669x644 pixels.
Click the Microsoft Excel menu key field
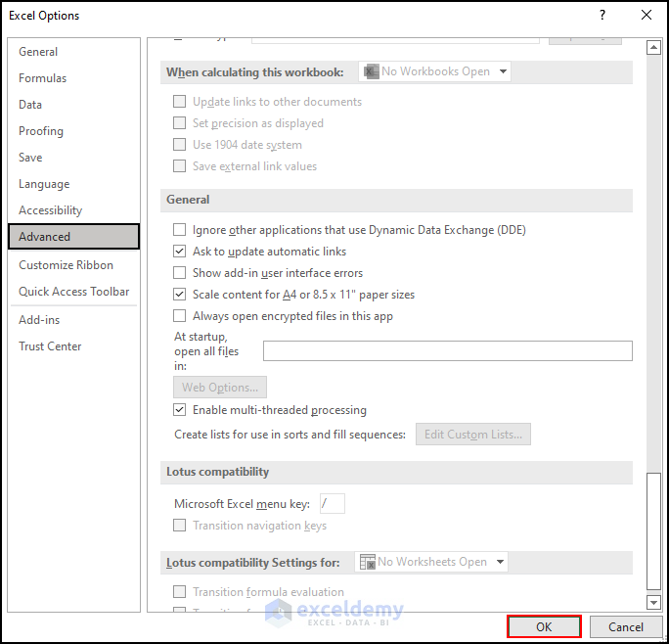tap(333, 504)
